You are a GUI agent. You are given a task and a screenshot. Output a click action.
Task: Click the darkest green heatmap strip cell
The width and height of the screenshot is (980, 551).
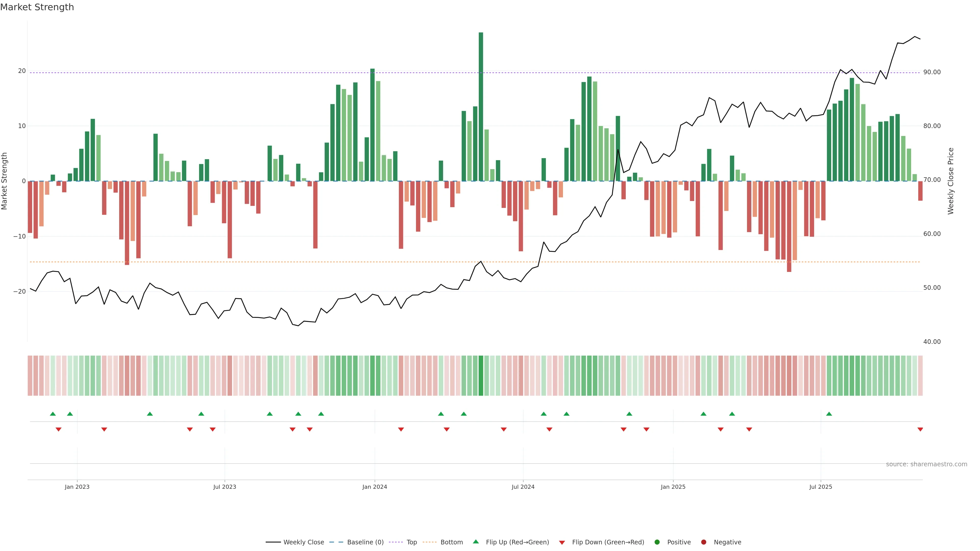coord(481,376)
